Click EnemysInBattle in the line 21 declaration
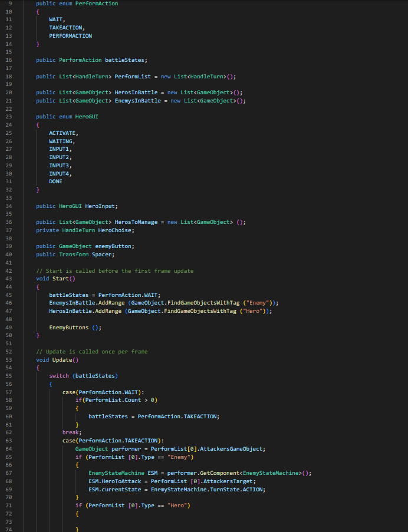 [x=139, y=101]
